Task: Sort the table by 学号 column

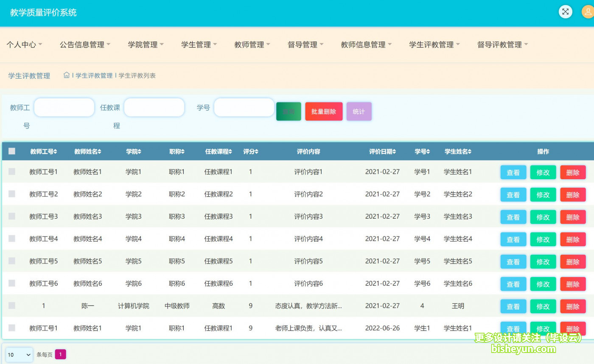Action: coord(422,151)
